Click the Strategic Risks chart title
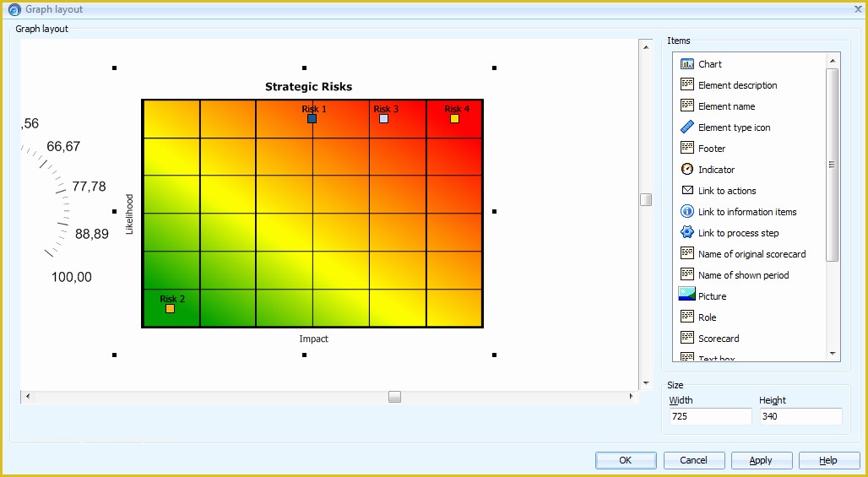868x477 pixels. click(308, 86)
